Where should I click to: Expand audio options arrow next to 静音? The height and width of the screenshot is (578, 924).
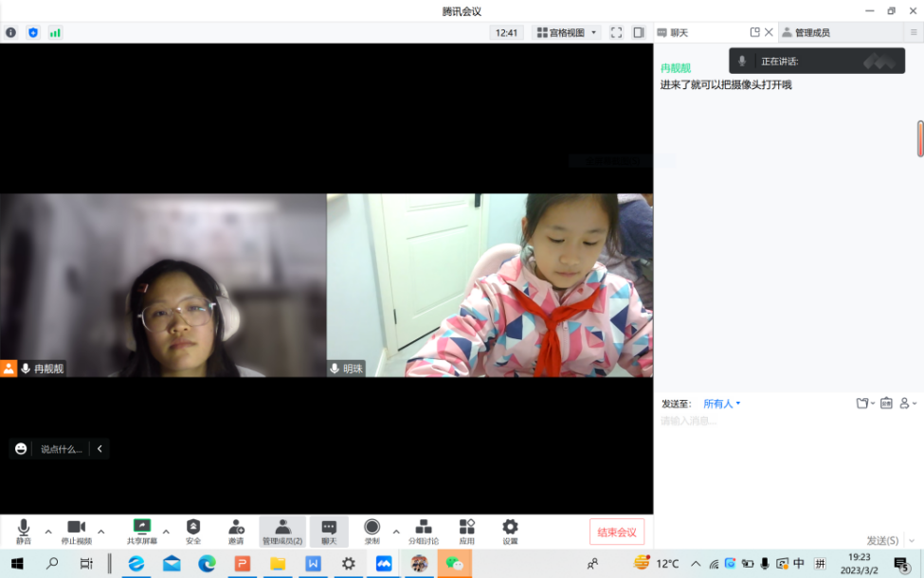click(x=48, y=532)
